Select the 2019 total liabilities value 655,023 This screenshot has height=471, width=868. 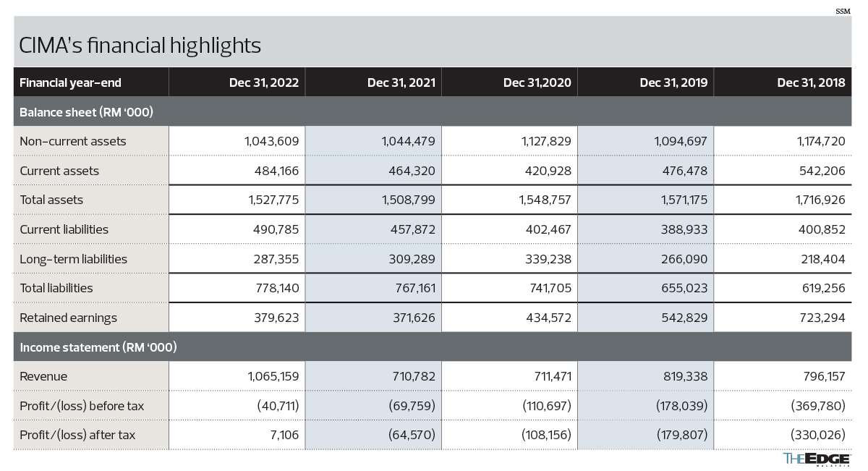pyautogui.click(x=682, y=288)
